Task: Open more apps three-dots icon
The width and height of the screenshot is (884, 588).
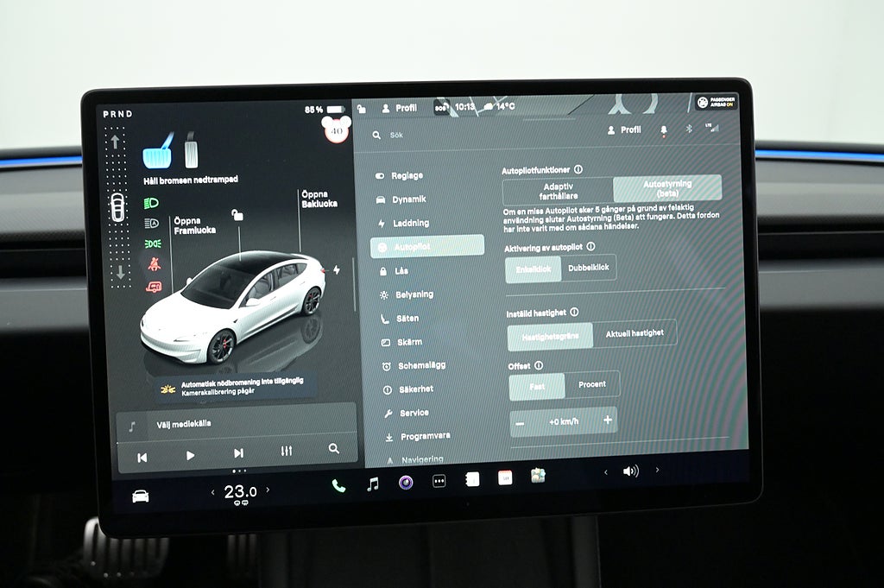Action: pos(439,481)
